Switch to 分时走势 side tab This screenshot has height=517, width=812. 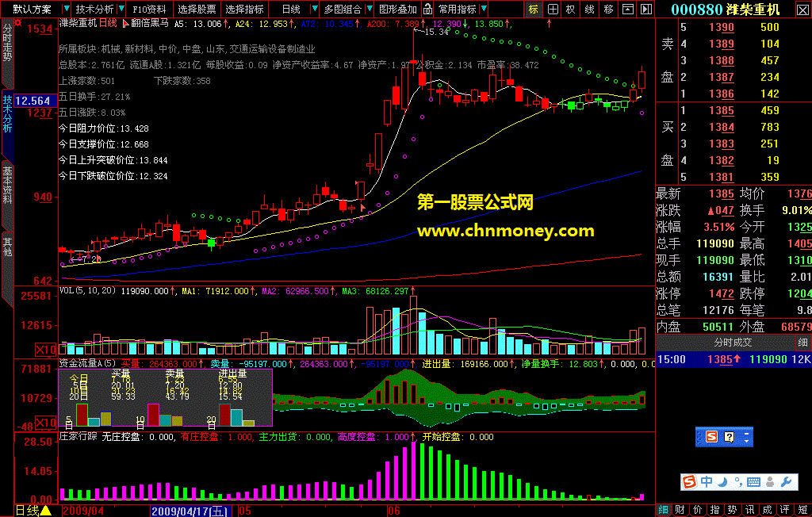[x=7, y=44]
